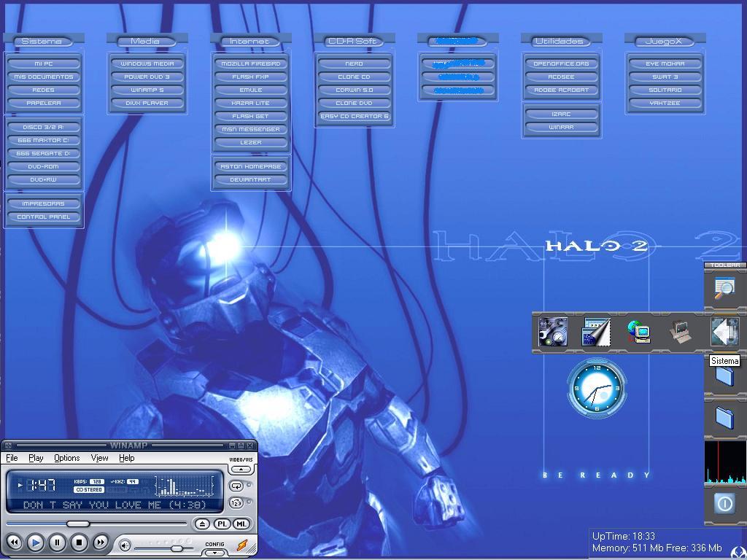747x560 pixels.
Task: Click the CD-R Soft panel header
Action: coord(353,42)
